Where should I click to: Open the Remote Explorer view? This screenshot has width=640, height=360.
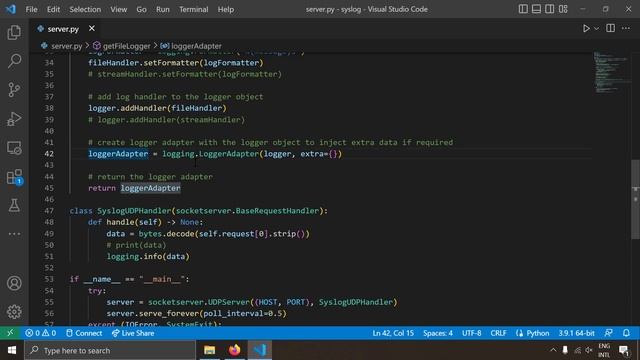(x=14, y=148)
